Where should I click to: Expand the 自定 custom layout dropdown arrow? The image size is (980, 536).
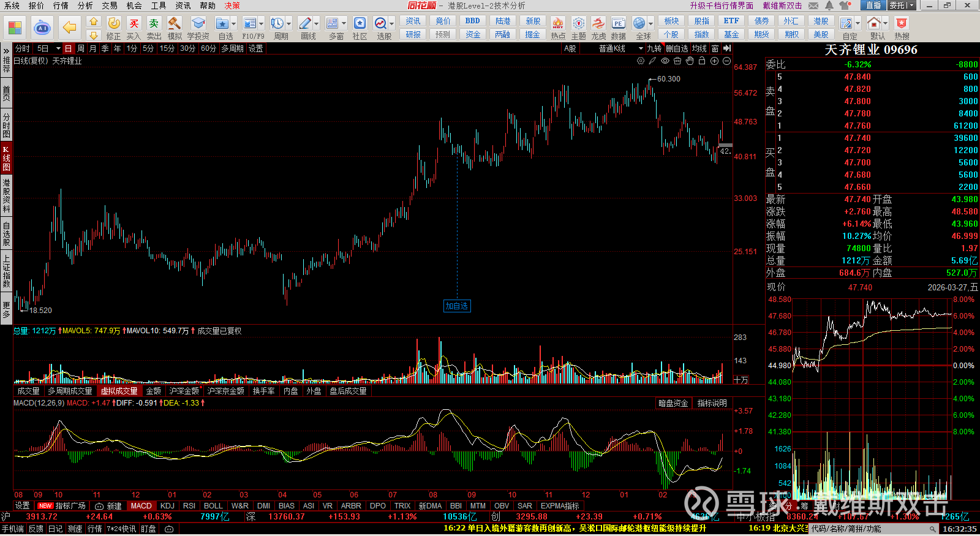(858, 24)
